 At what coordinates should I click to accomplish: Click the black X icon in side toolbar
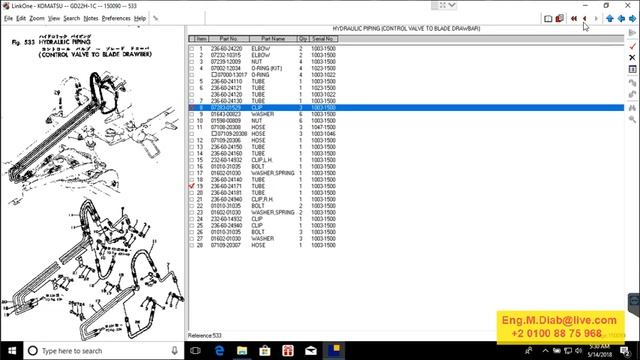tap(632, 58)
